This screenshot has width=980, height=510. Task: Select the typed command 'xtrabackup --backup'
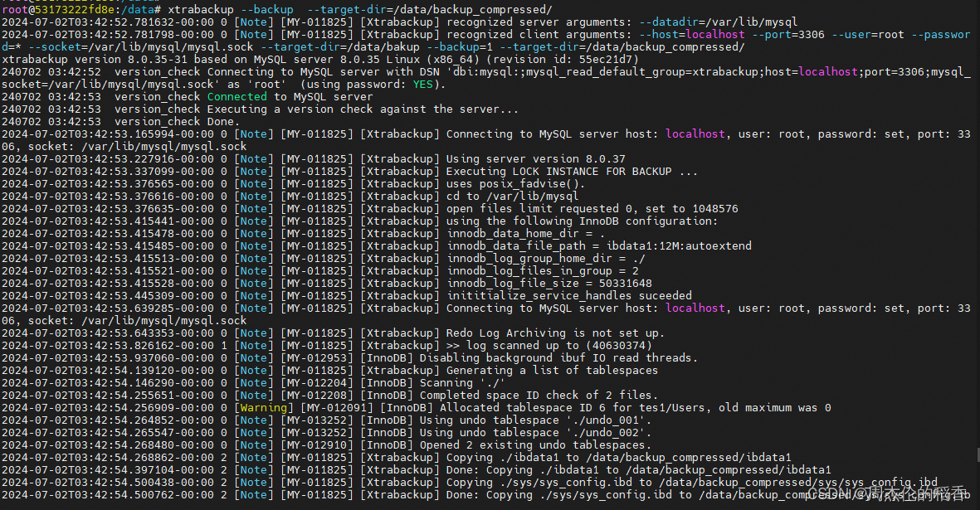pos(231,10)
